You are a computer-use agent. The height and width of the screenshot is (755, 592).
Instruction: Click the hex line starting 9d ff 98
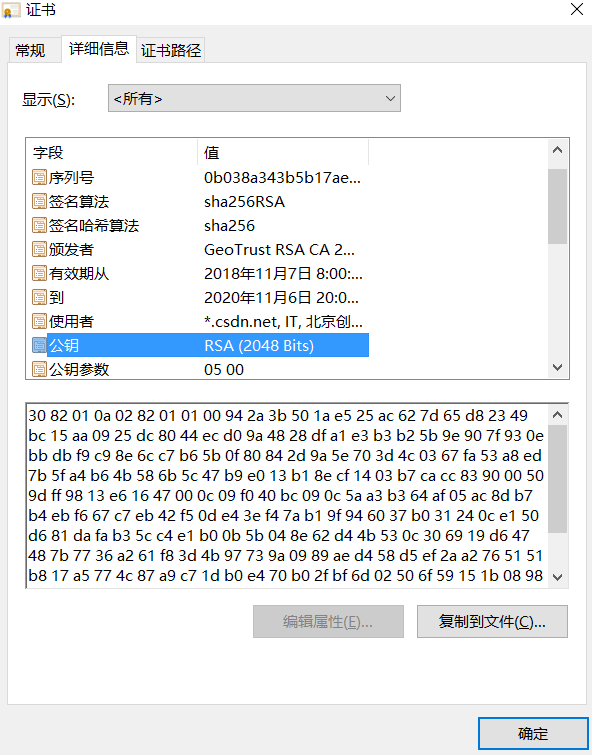click(280, 495)
